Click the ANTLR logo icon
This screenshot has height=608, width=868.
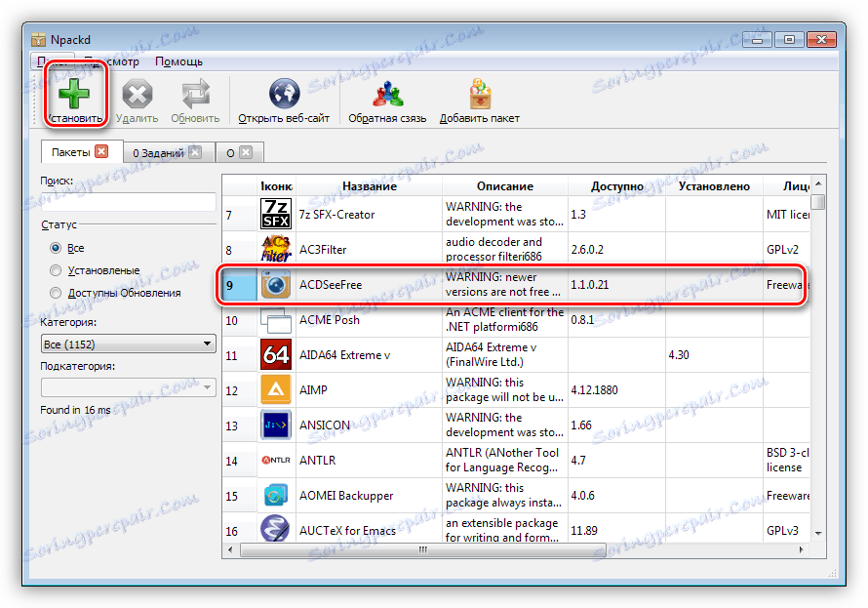coord(276,460)
